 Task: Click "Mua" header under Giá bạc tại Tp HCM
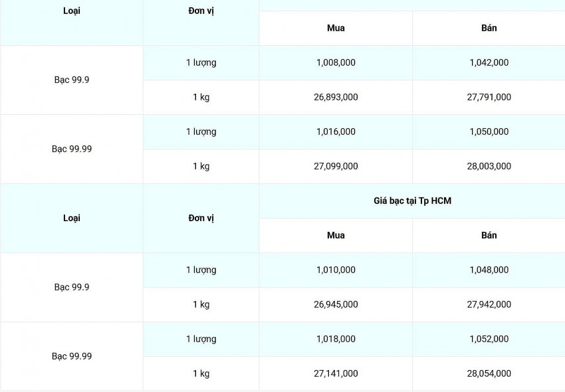coord(336,235)
